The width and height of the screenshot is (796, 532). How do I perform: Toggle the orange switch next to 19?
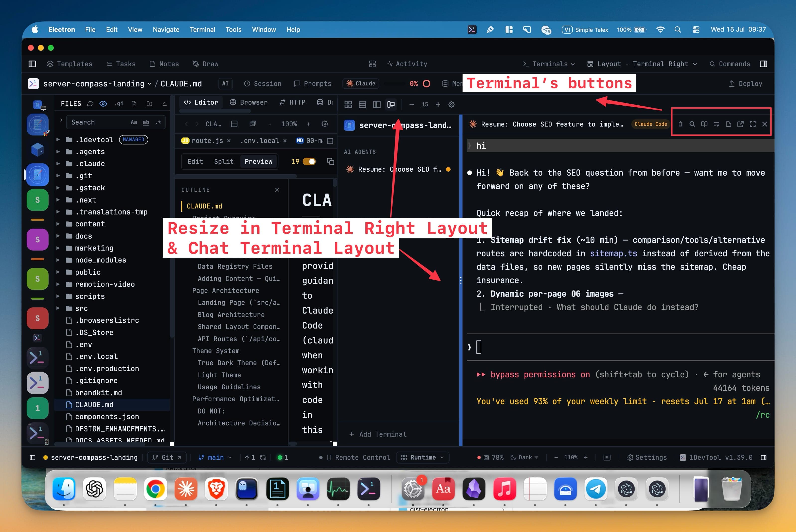tap(309, 161)
